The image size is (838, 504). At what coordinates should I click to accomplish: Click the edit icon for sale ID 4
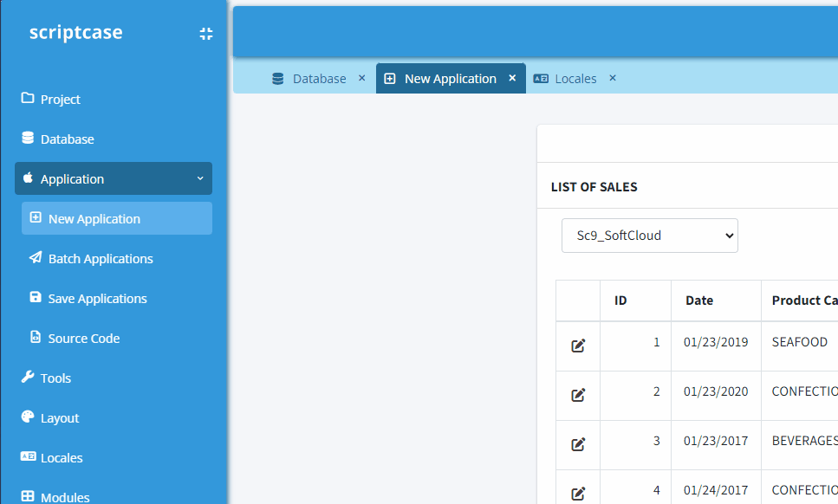pos(578,494)
